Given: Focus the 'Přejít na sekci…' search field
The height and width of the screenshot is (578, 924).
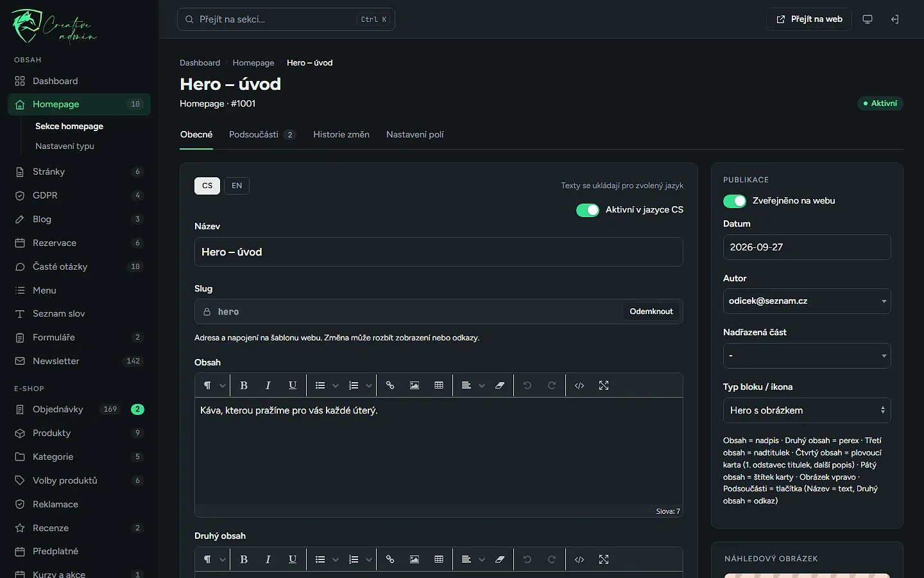Looking at the screenshot, I should pos(286,19).
